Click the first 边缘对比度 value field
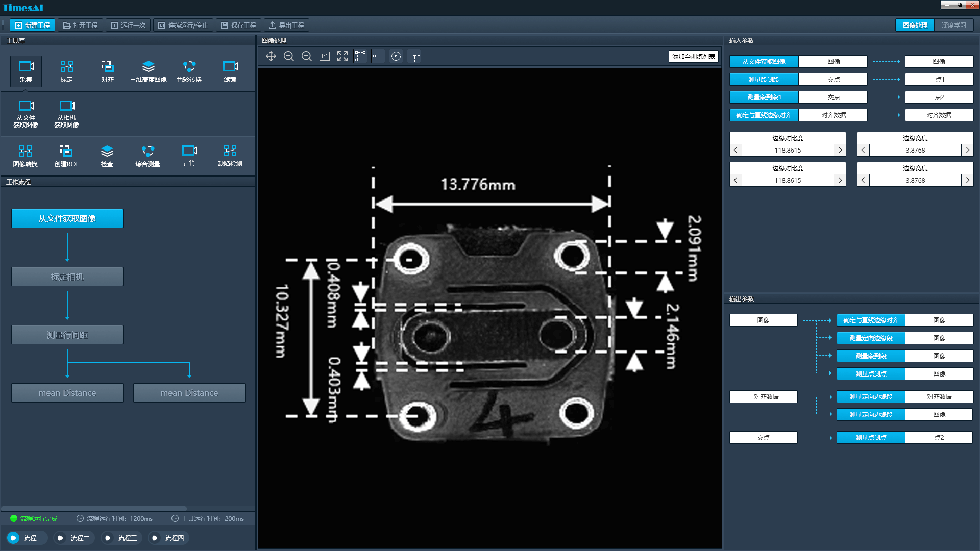Image resolution: width=980 pixels, height=551 pixels. click(788, 150)
